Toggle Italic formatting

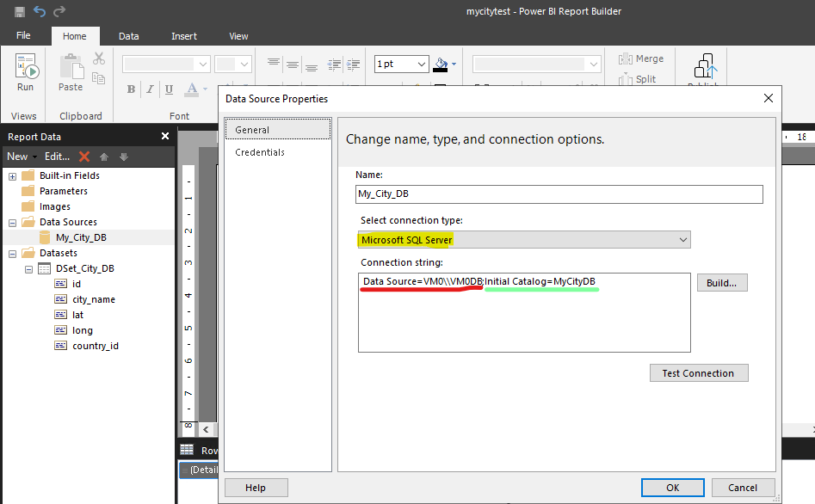(150, 89)
